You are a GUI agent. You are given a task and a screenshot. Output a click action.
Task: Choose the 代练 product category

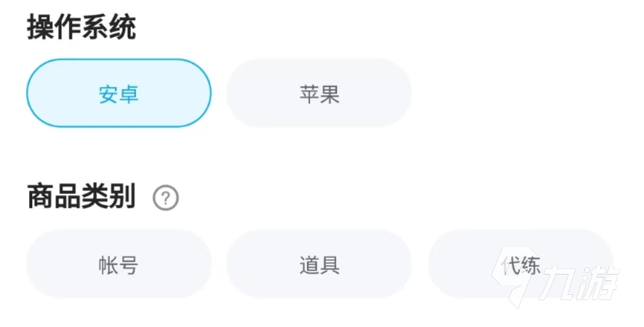click(x=520, y=264)
